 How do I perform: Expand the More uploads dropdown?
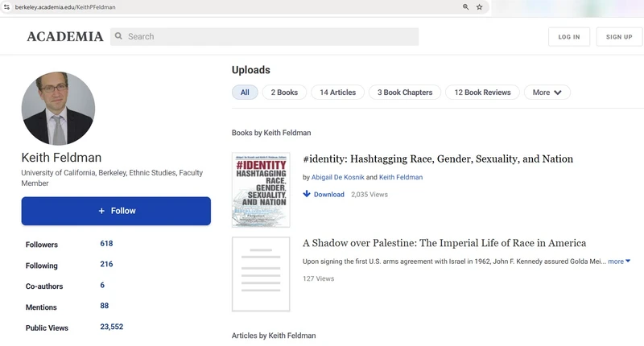[547, 93]
